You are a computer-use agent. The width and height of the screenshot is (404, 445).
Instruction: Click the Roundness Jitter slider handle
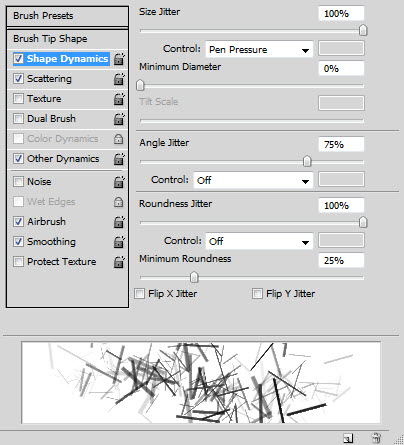[x=363, y=222]
